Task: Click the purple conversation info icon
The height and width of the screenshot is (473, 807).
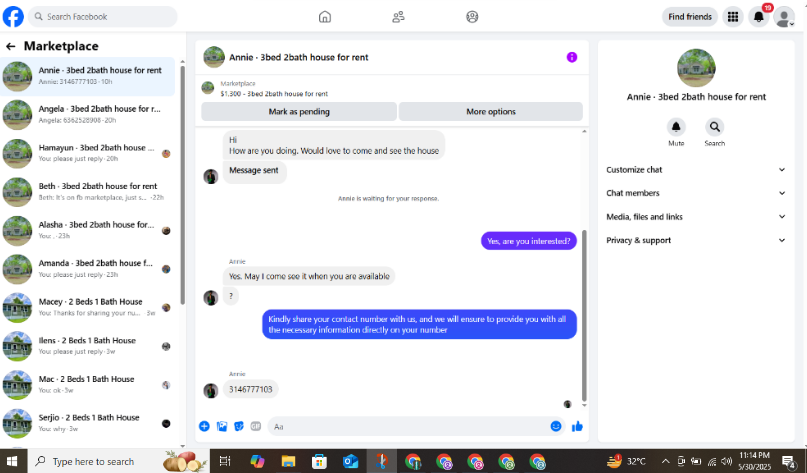Action: click(572, 57)
